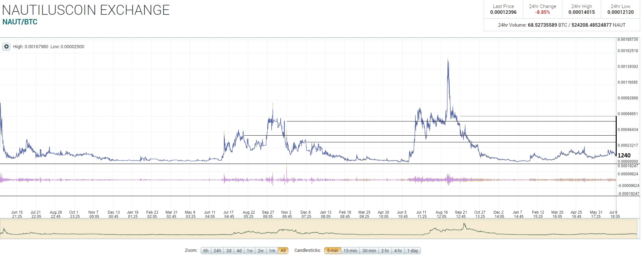Click the range navigator overview strip
Image resolution: width=644 pixels, height=258 pixels.
[x=318, y=228]
